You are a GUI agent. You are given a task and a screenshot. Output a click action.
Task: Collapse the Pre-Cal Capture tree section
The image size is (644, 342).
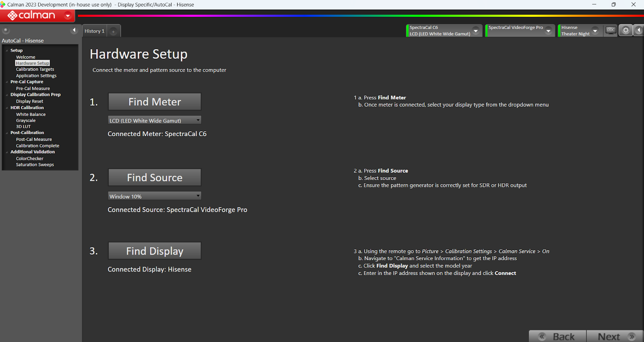[7, 82]
